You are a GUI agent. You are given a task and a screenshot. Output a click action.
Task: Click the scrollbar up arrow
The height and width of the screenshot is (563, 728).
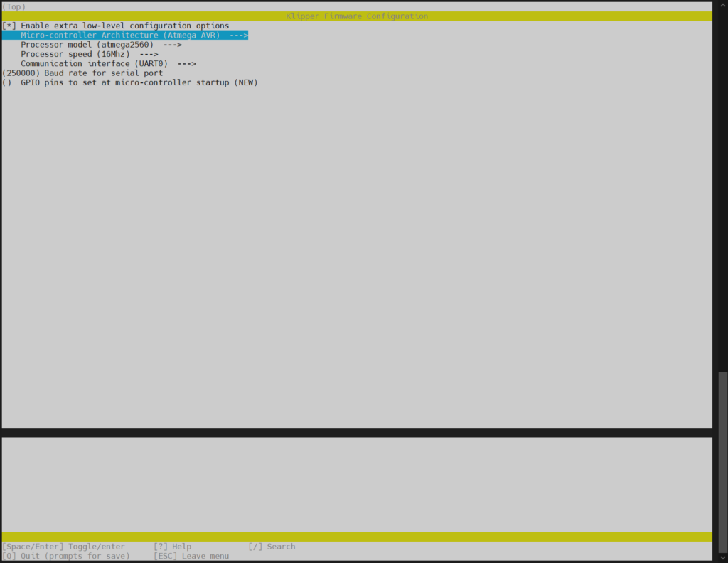coord(723,5)
